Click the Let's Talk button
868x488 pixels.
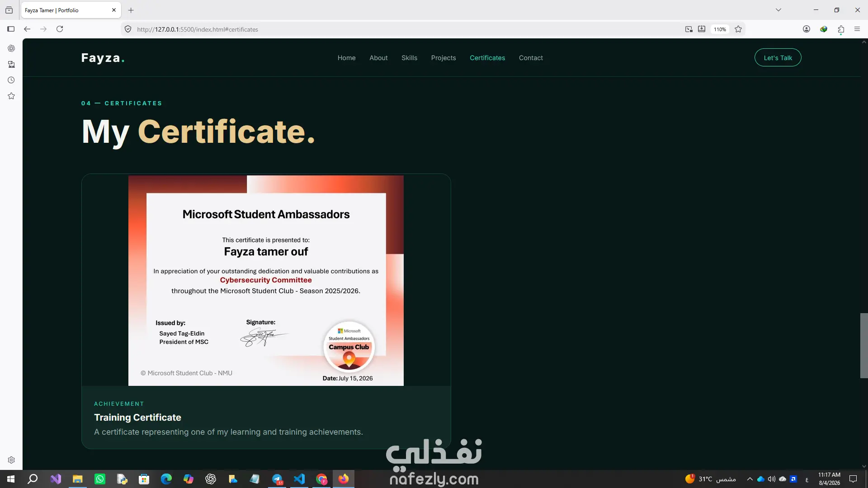click(x=778, y=58)
